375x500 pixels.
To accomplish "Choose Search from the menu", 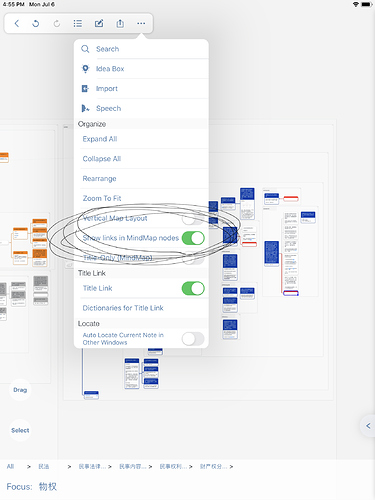I will coord(141,49).
